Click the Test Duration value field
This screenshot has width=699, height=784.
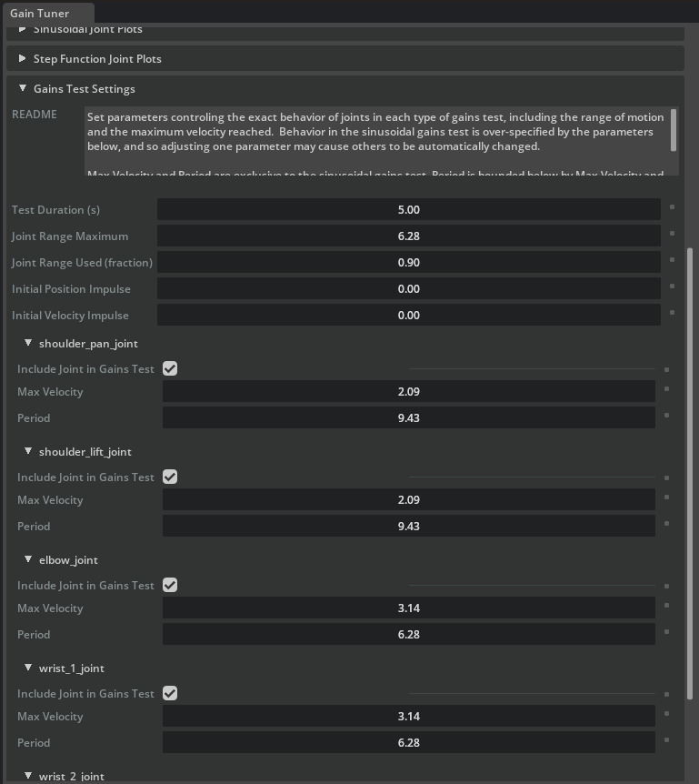pyautogui.click(x=409, y=209)
